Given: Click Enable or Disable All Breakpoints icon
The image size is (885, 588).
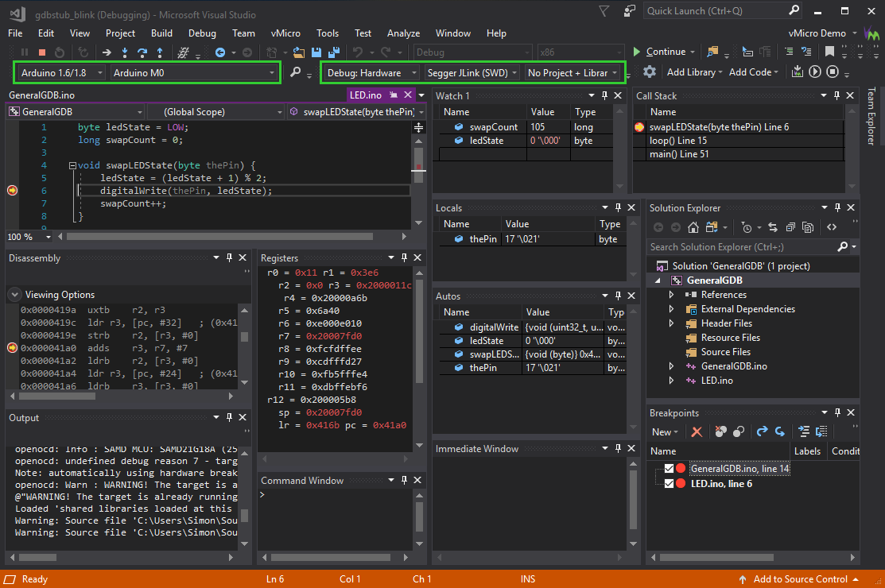Looking at the screenshot, I should [x=738, y=431].
